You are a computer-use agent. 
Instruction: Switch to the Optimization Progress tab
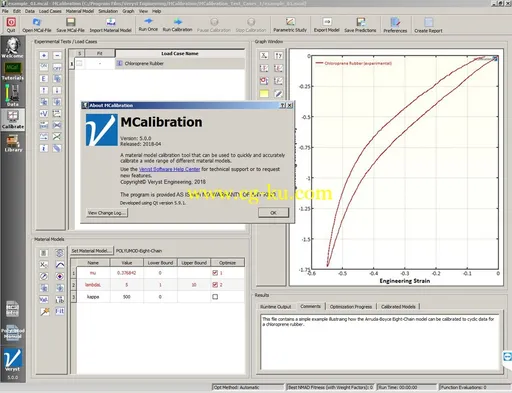(351, 306)
